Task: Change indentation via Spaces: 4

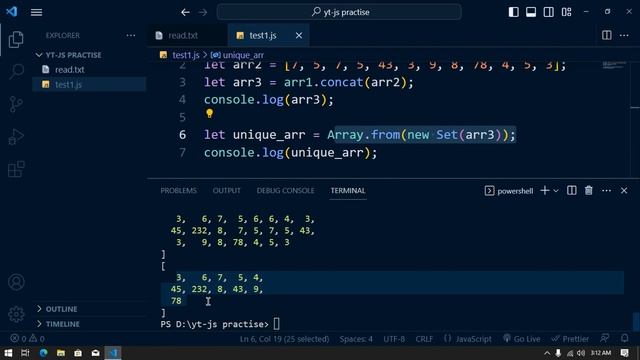Action: [x=356, y=339]
